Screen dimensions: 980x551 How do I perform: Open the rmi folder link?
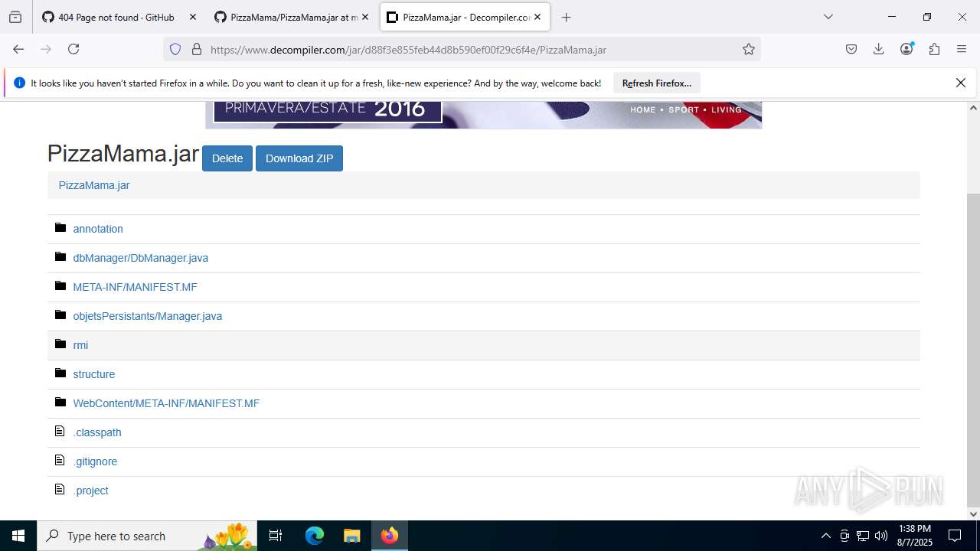point(80,345)
